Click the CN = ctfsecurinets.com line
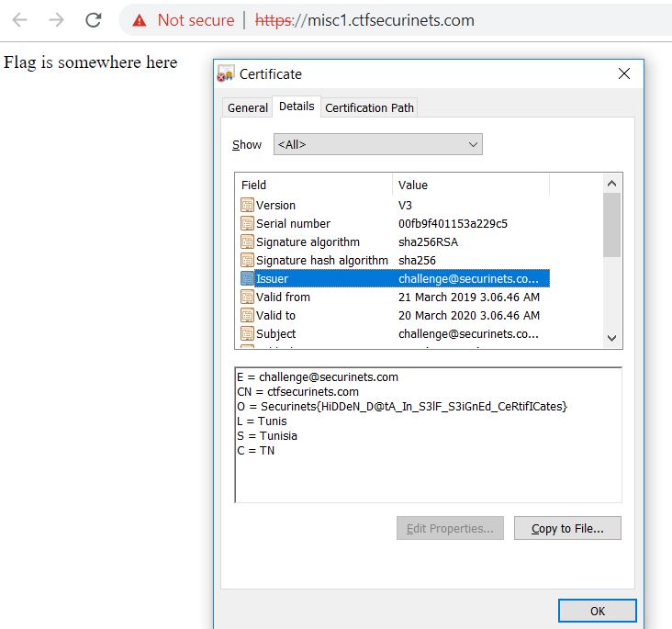672x629 pixels. click(297, 391)
